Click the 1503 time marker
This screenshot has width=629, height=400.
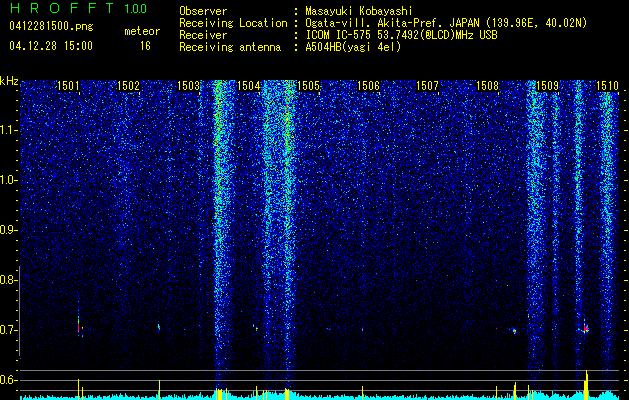pyautogui.click(x=188, y=85)
